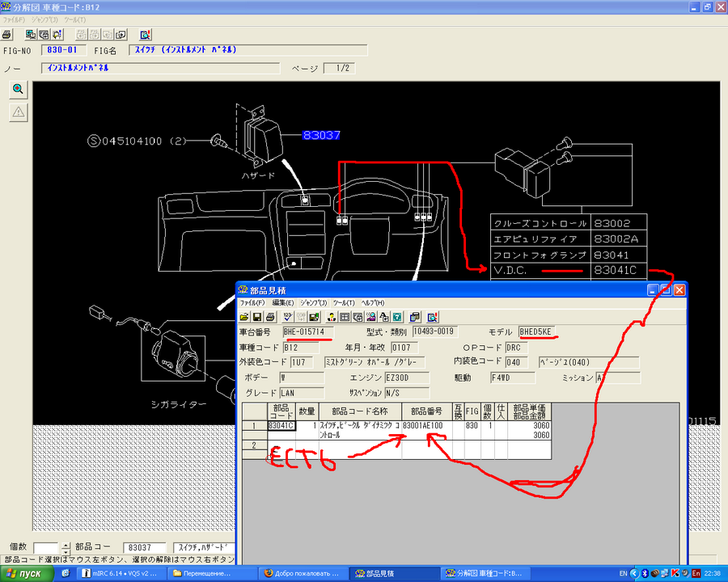Viewport: 728px width, 582px height.
Task: Click the help question mark icon in 部品見積 toolbar
Action: pos(397,316)
